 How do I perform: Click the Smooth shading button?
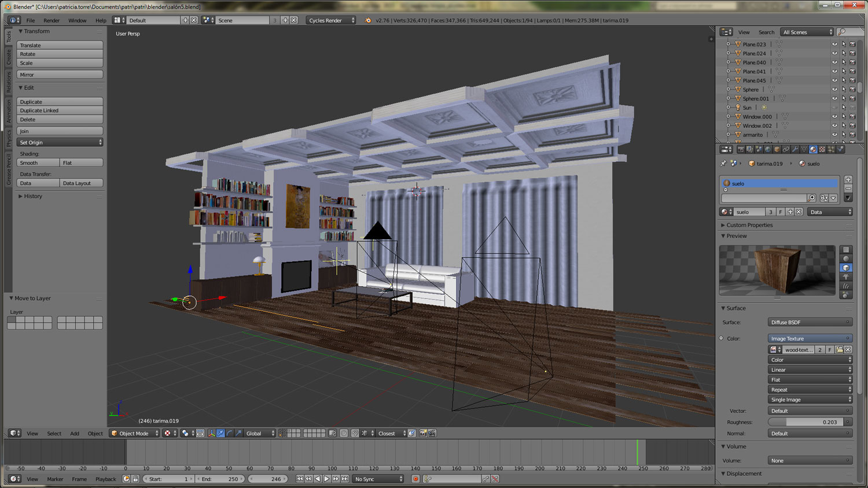[x=38, y=162]
